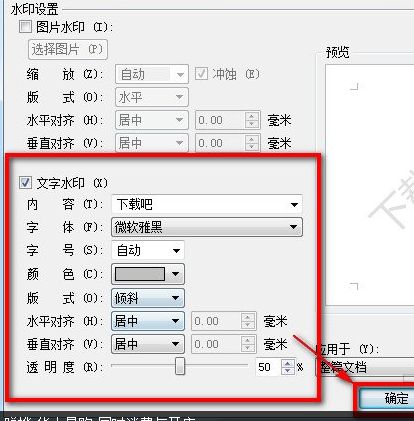Click text watermark 垂直对齐 offset field
Screen dimensions: 414x421
tap(216, 344)
